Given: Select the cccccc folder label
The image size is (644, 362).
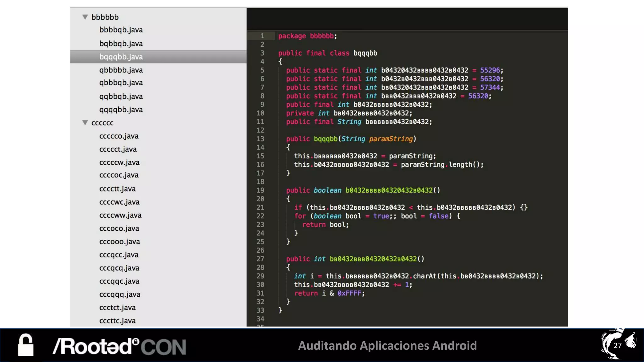Looking at the screenshot, I should 103,123.
